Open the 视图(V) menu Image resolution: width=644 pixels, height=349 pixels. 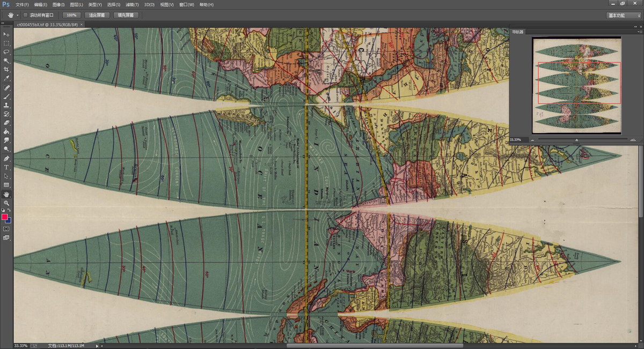click(167, 5)
